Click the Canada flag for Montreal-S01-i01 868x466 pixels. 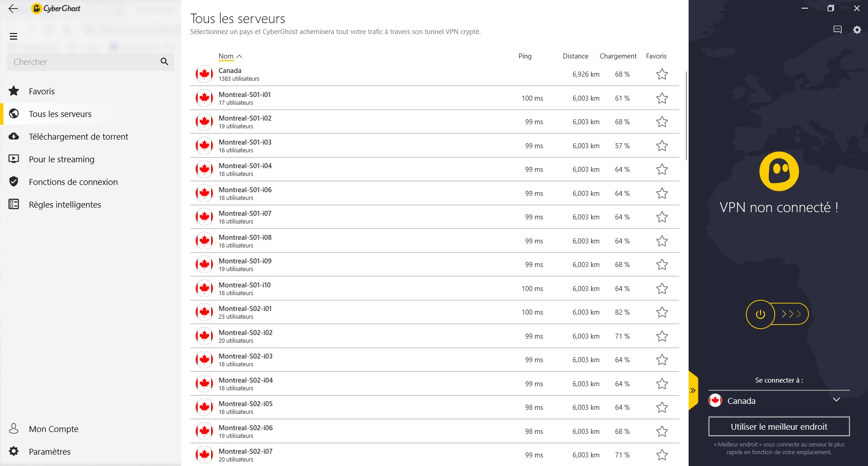click(204, 98)
